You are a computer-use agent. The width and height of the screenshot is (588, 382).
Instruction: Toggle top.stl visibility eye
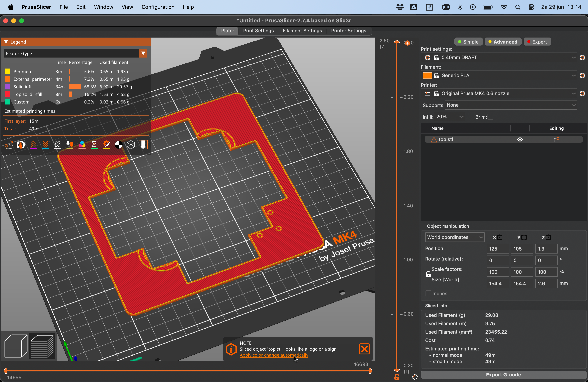pos(520,140)
